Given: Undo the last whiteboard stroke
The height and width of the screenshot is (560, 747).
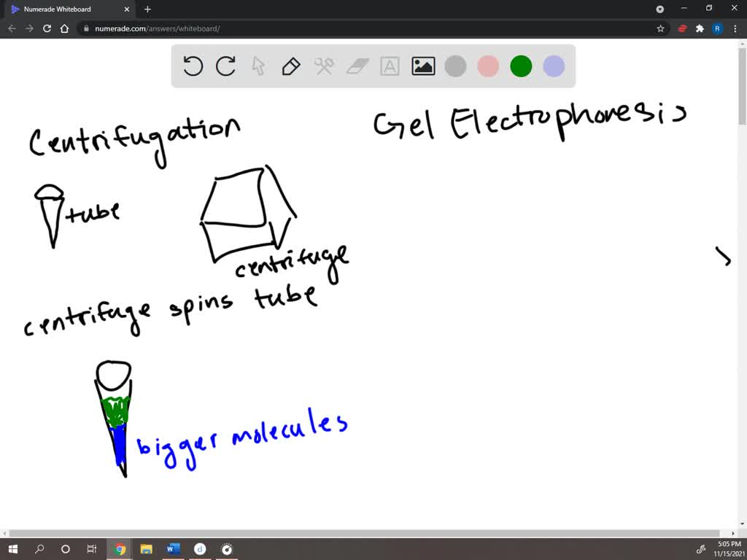Looking at the screenshot, I should pos(193,66).
